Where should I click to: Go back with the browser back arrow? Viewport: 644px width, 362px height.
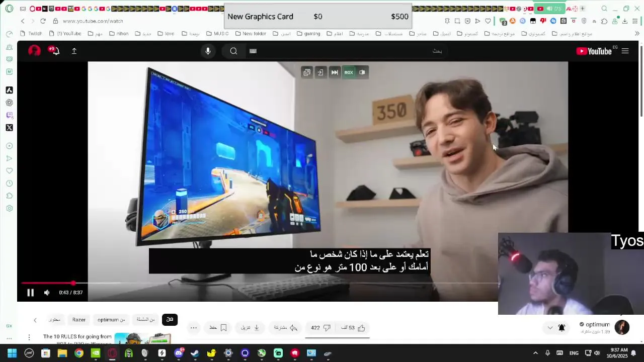tap(23, 21)
